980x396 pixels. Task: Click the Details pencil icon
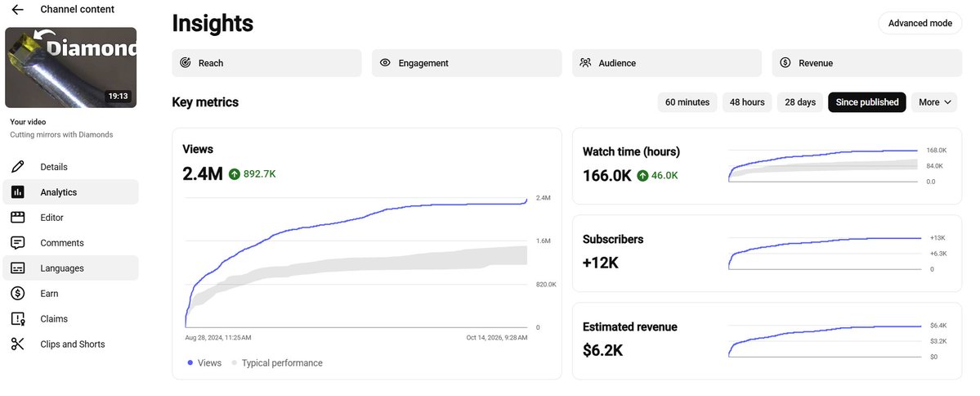point(17,166)
